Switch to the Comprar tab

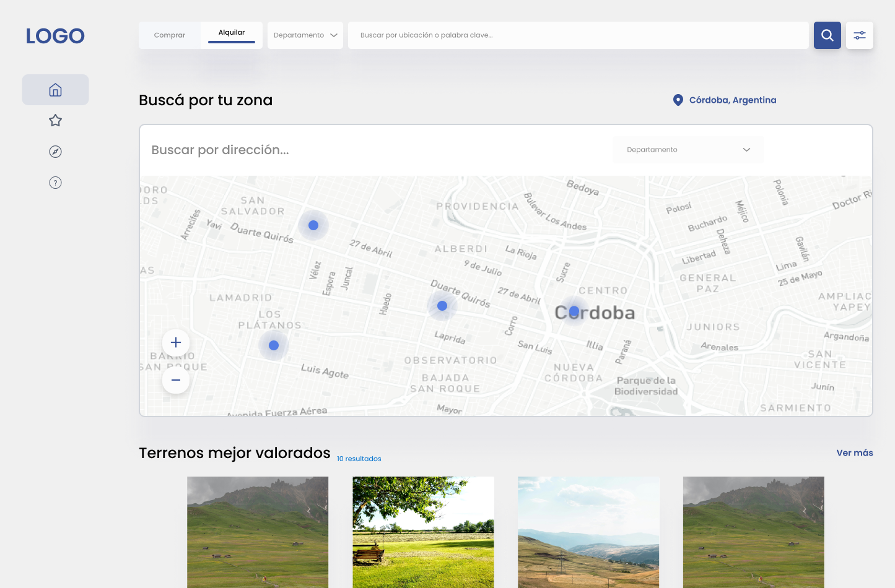tap(170, 35)
